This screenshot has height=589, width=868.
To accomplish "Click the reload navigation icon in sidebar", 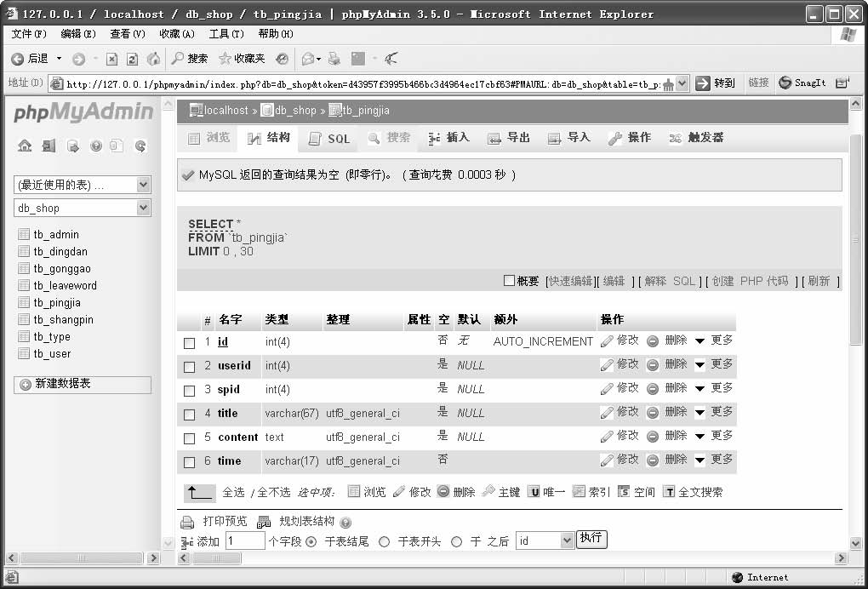I will pyautogui.click(x=140, y=146).
